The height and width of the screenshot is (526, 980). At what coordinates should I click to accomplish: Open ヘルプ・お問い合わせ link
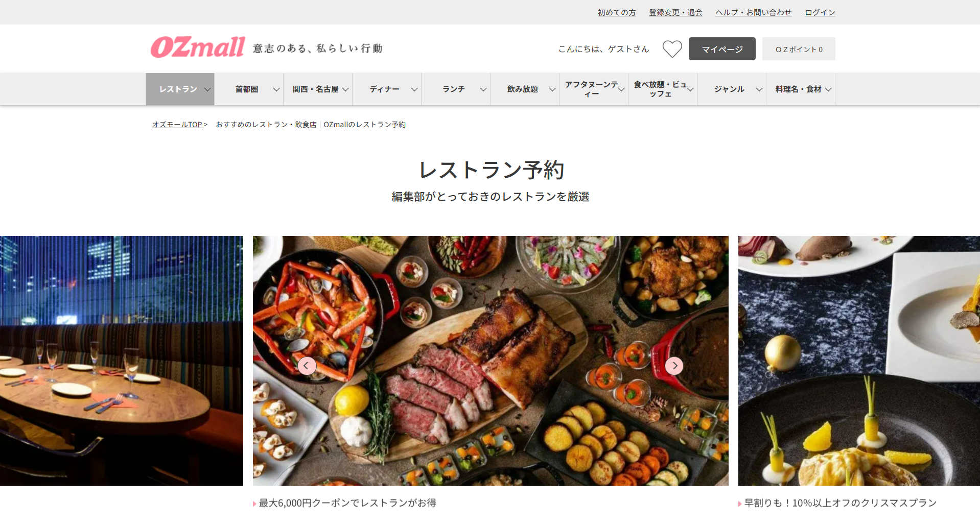(753, 12)
